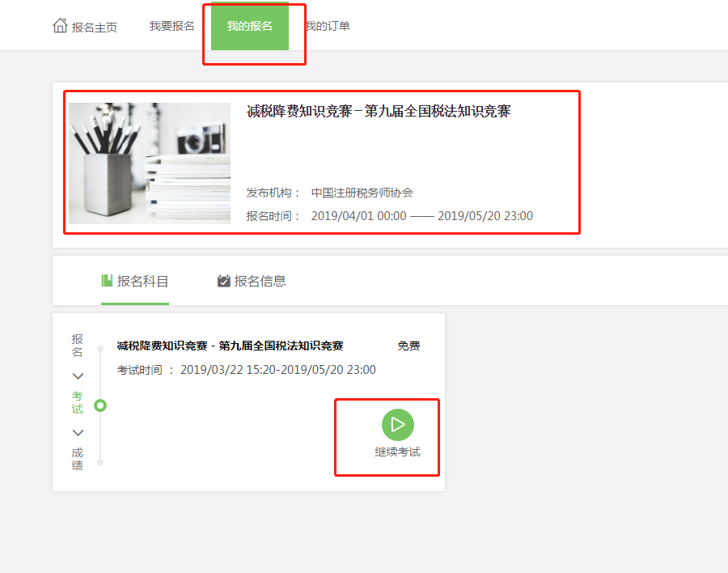Click the chevron below the 报名 step
This screenshot has width=728, height=573.
[78, 376]
